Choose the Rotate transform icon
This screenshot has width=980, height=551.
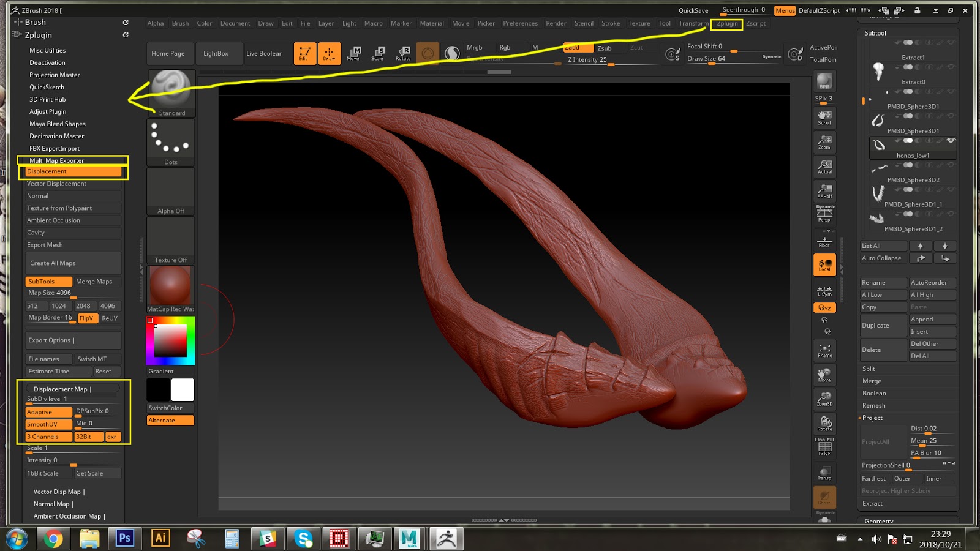click(x=403, y=53)
